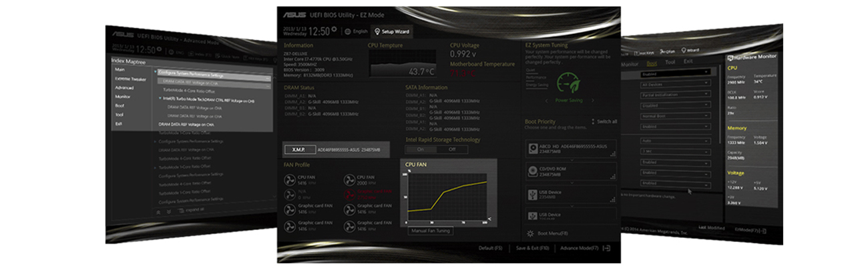
Task: Go to previous EZ tuning mode arrow
Action: click(x=548, y=101)
